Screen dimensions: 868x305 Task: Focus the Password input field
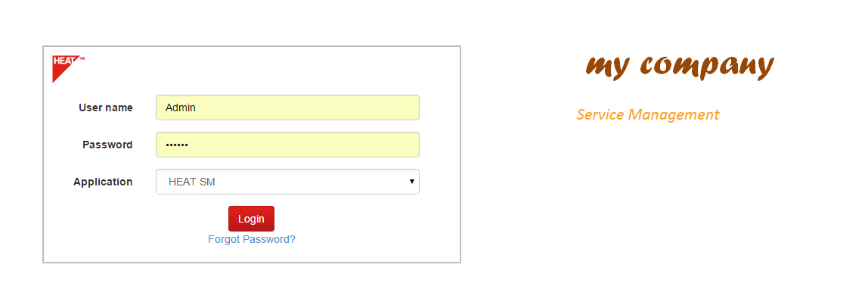[x=287, y=145]
